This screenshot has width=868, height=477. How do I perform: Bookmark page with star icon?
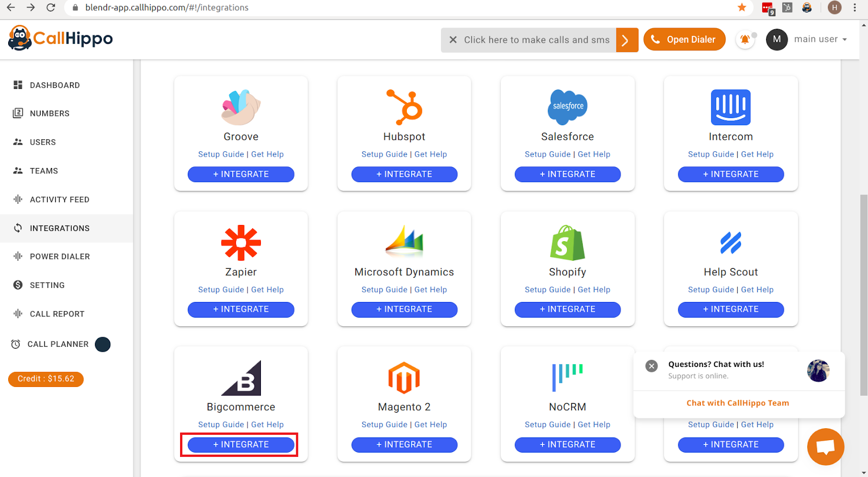742,8
